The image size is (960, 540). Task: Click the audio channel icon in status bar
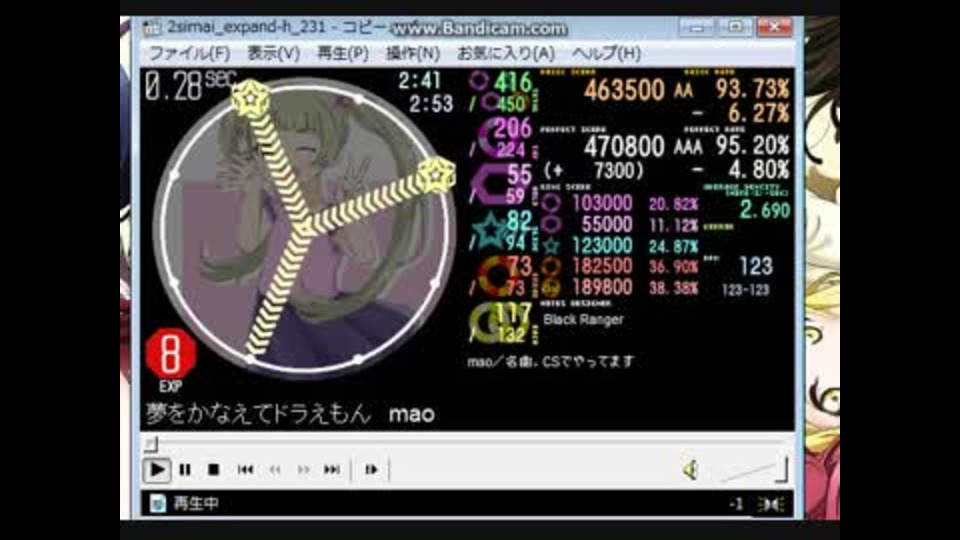770,504
